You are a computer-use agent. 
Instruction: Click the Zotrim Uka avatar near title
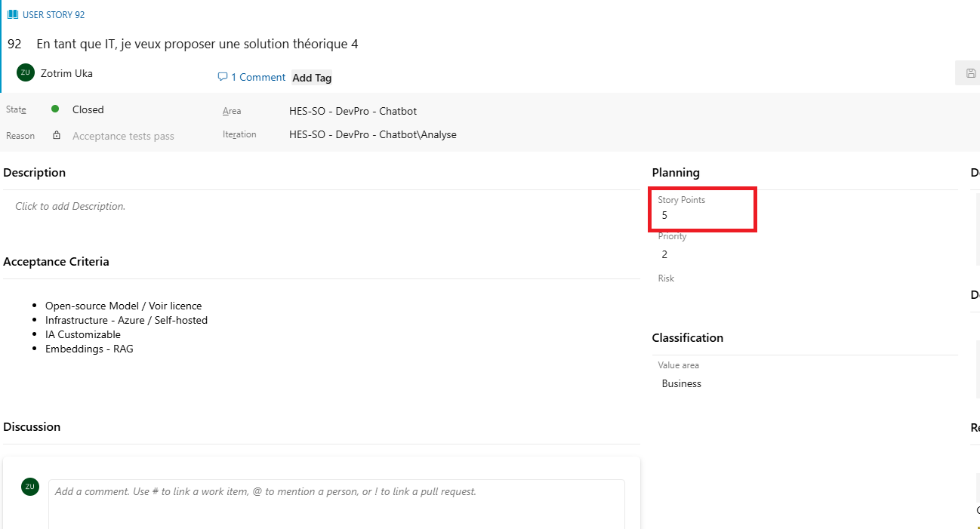point(26,72)
